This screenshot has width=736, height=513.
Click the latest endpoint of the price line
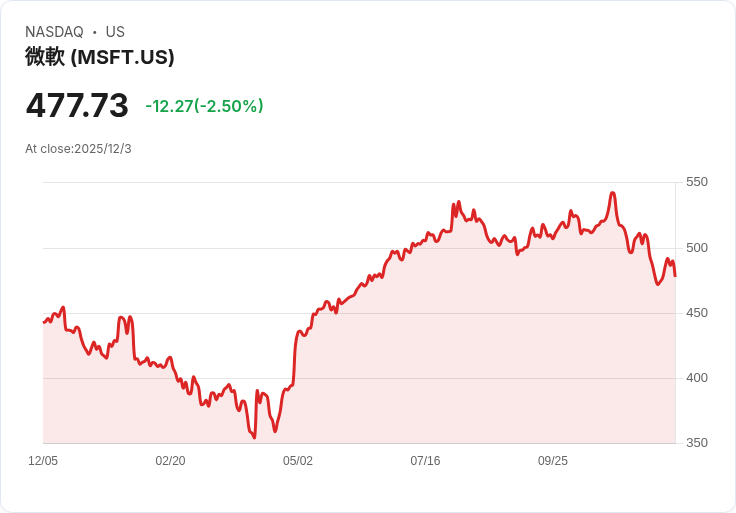tap(675, 276)
